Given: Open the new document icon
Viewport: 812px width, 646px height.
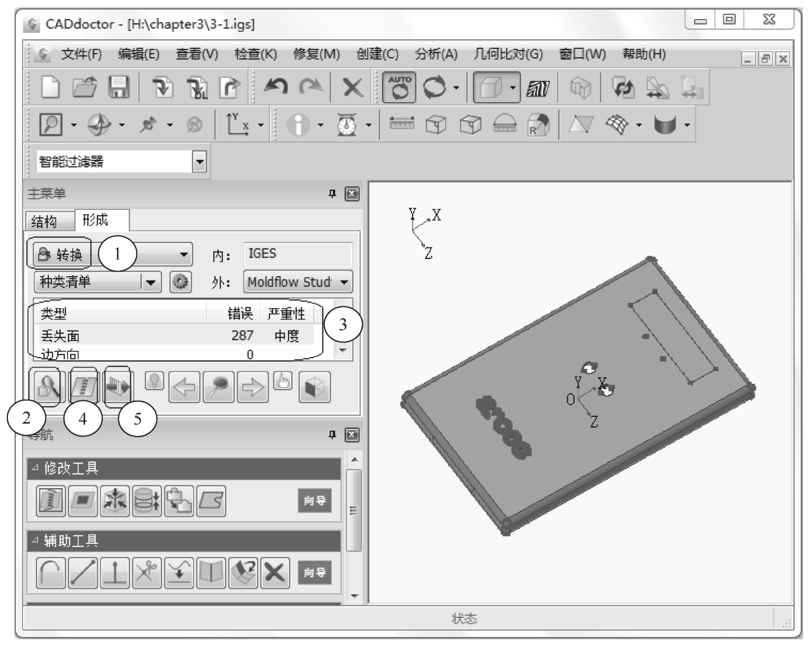Looking at the screenshot, I should coord(51,88).
